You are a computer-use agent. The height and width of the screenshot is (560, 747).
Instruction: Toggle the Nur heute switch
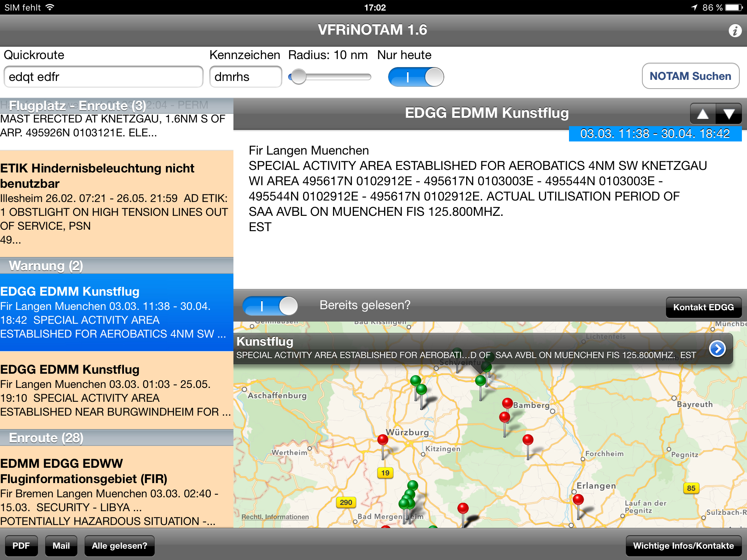416,77
